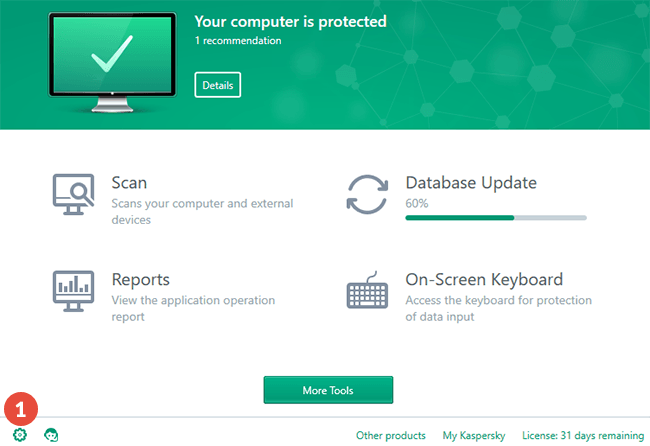Click the protected computer checkmark monitor
Screen dimensions: 650x446
pos(112,62)
